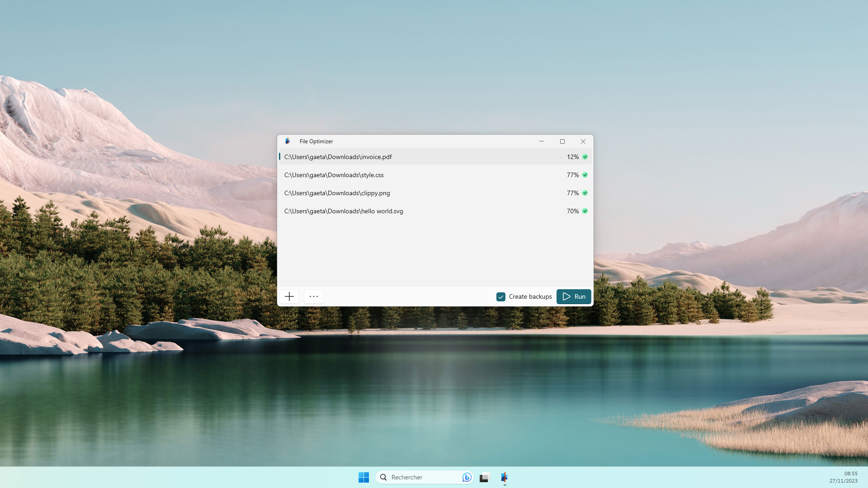Click the green check next to hello world.svg

tap(585, 211)
